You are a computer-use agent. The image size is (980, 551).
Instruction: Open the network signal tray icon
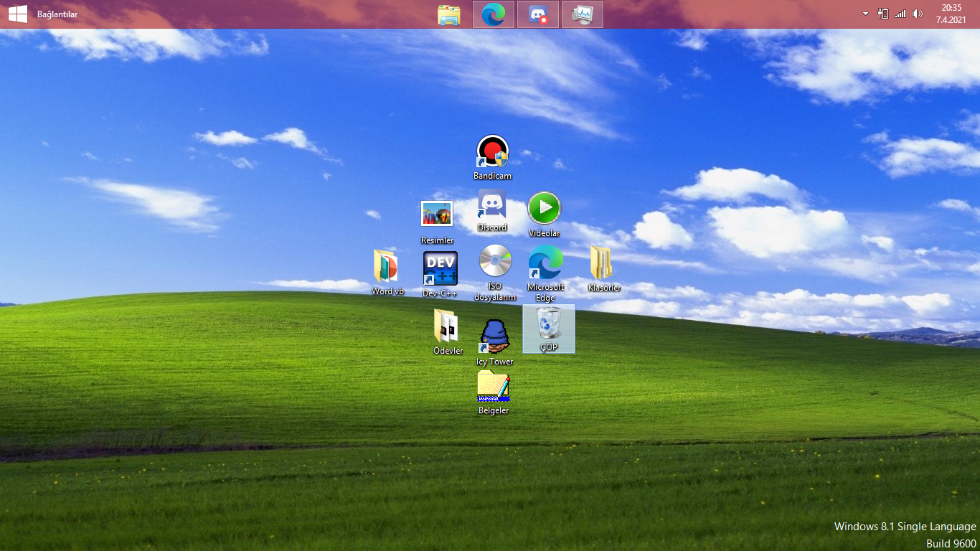pyautogui.click(x=900, y=14)
